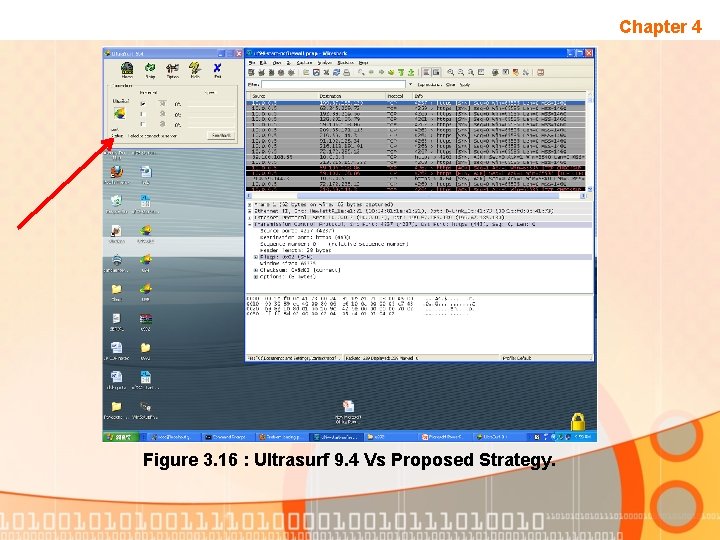Expand the Options row in packet details
The height and width of the screenshot is (540, 720).
point(256,277)
